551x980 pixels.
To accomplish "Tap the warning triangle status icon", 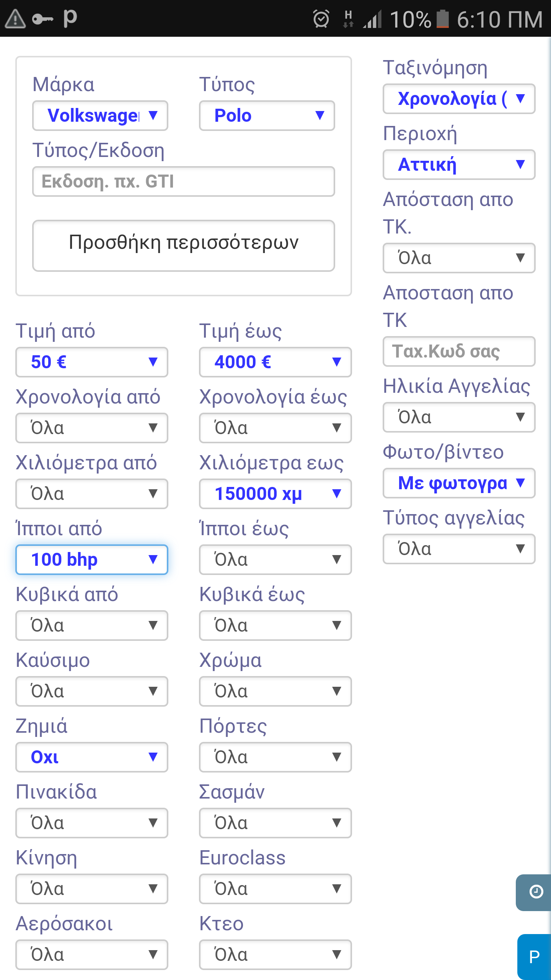I will (x=15, y=19).
